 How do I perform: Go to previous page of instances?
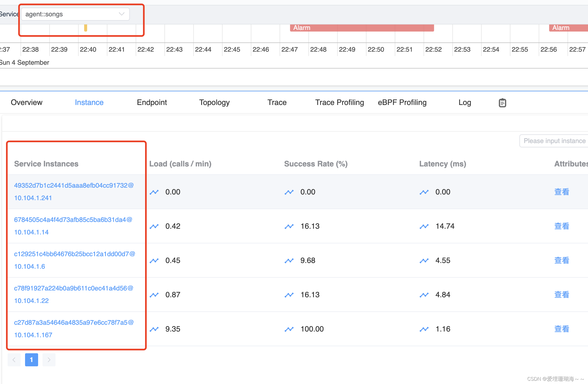[14, 360]
